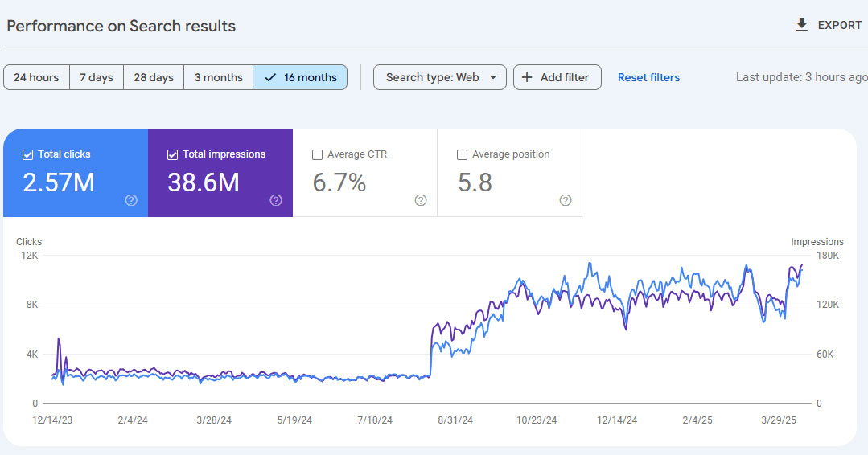Click the EXPORT button text

839,25
